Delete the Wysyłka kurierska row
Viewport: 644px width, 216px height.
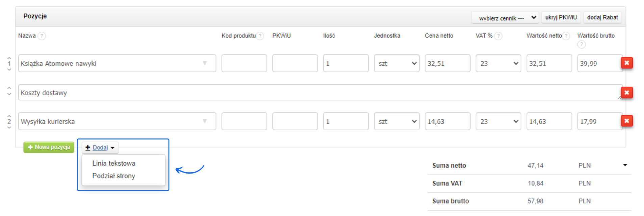[626, 121]
